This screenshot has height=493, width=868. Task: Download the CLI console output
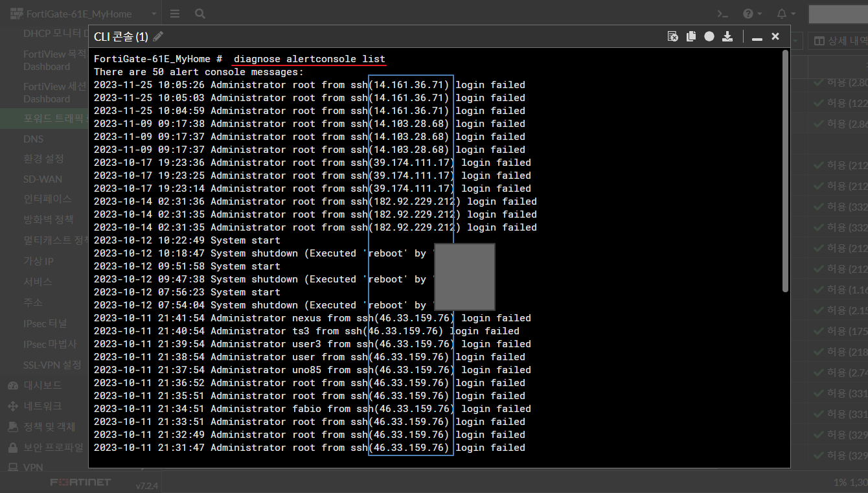(x=727, y=36)
